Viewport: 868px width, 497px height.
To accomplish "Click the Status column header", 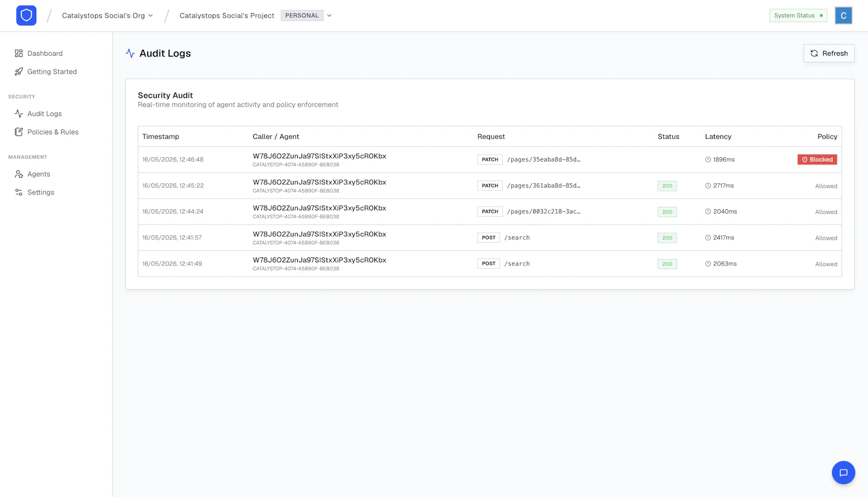I will coord(668,137).
